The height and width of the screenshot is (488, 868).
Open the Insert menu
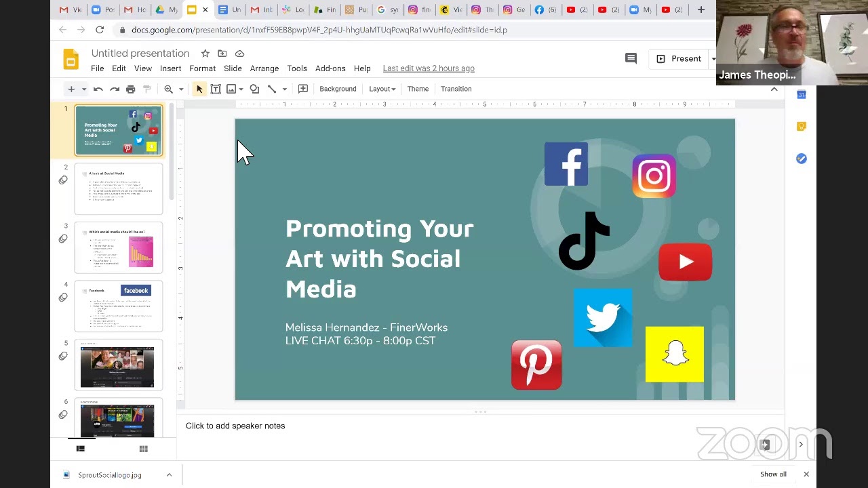[171, 68]
